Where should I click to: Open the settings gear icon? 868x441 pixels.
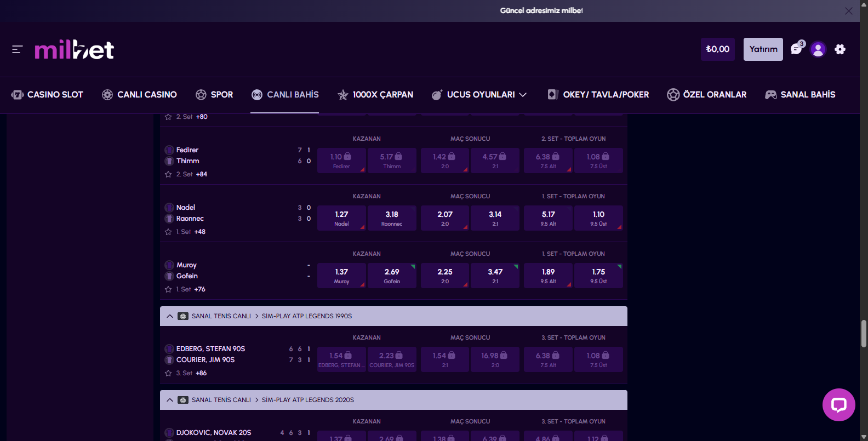[x=840, y=49]
